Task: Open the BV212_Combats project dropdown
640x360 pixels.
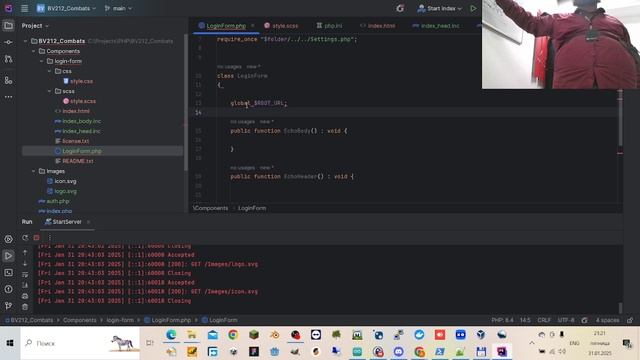Action: pyautogui.click(x=66, y=8)
